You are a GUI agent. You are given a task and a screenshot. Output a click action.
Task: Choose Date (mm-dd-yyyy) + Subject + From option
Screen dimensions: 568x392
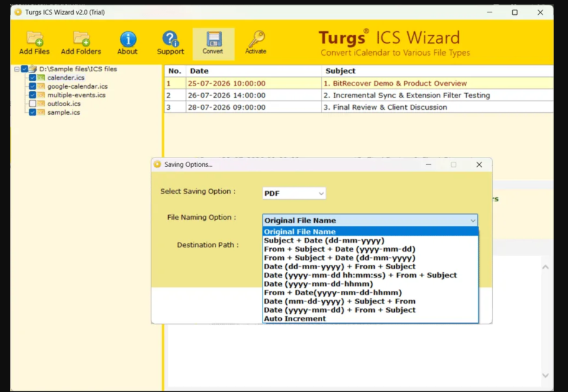[370, 301]
